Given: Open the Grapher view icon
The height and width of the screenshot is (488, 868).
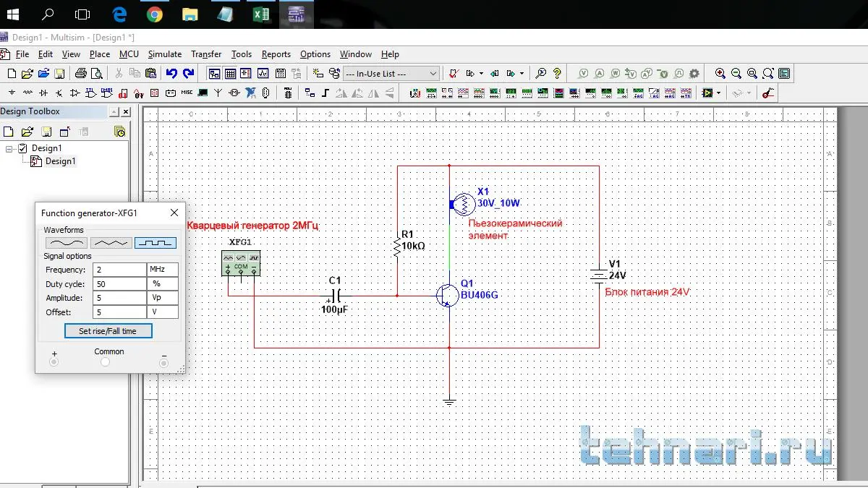Looking at the screenshot, I should coord(263,73).
